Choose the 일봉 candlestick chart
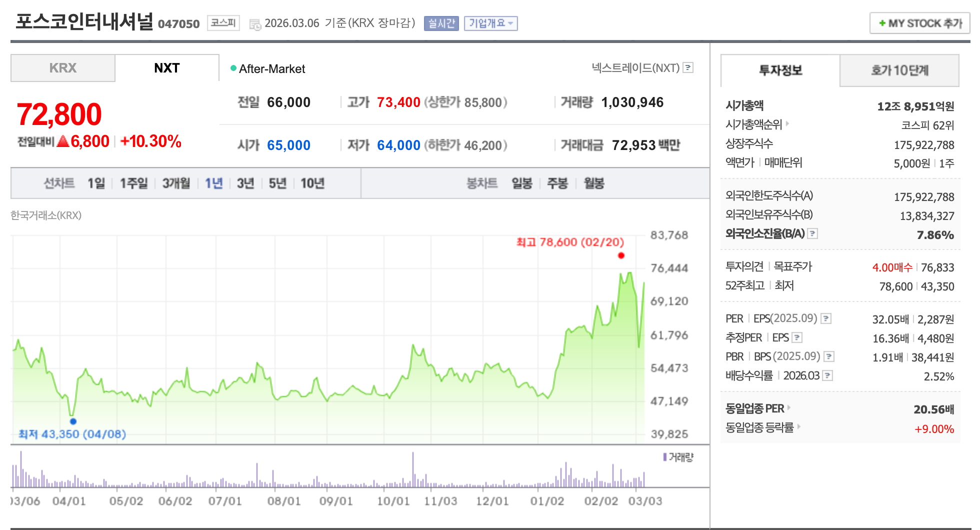The image size is (980, 530). [522, 183]
